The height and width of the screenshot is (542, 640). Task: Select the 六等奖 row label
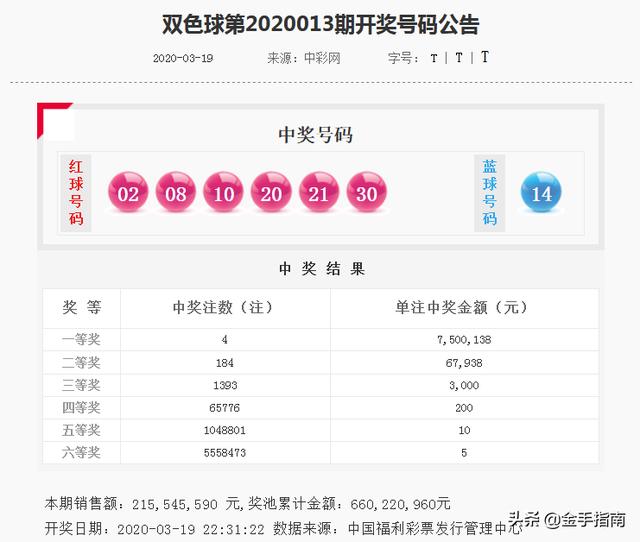[x=82, y=453]
